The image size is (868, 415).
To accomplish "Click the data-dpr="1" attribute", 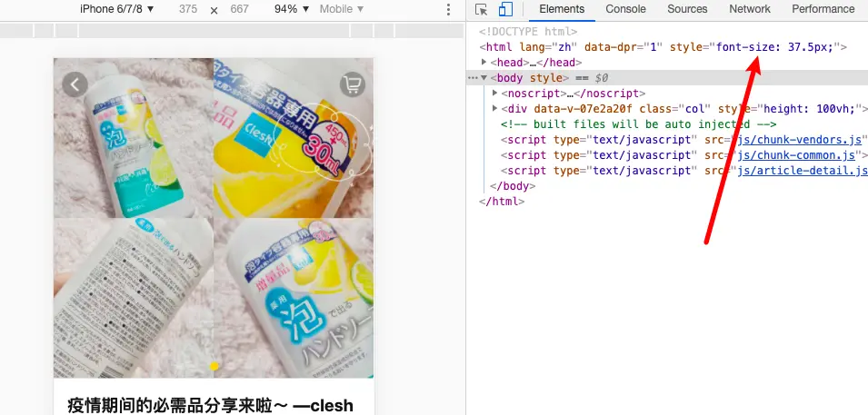I will point(624,47).
